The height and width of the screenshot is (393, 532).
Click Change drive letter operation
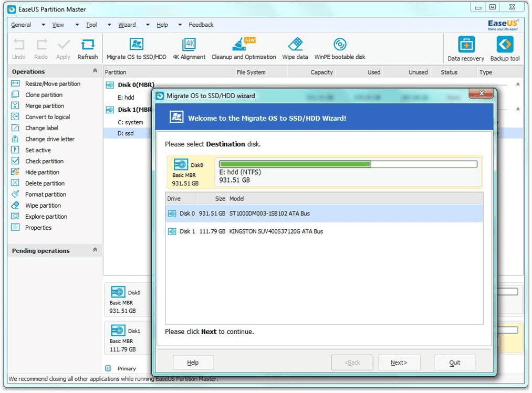point(43,139)
